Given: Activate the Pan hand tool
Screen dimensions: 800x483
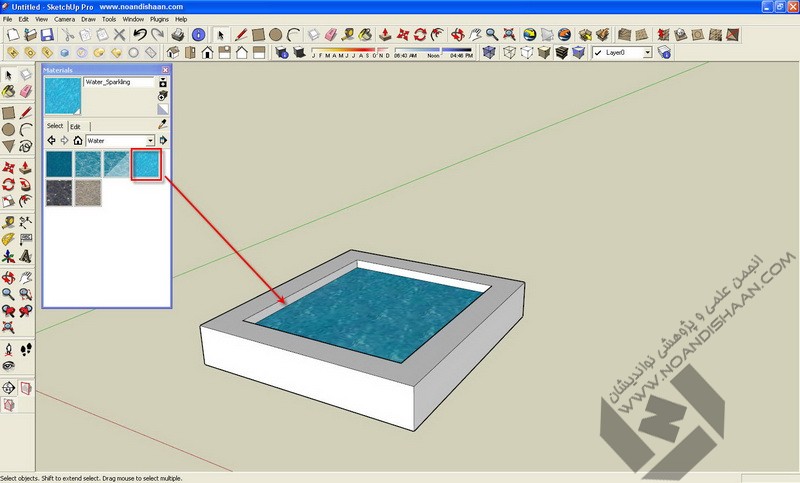Looking at the screenshot, I should (x=475, y=34).
